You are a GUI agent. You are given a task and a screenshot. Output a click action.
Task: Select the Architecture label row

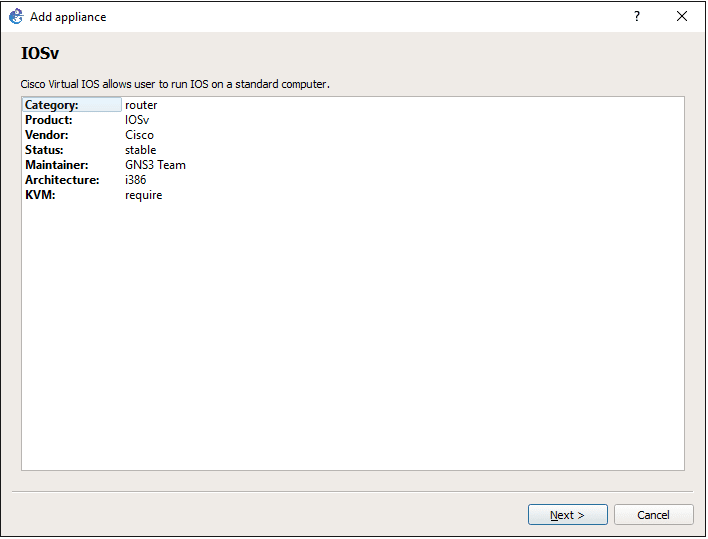(62, 180)
